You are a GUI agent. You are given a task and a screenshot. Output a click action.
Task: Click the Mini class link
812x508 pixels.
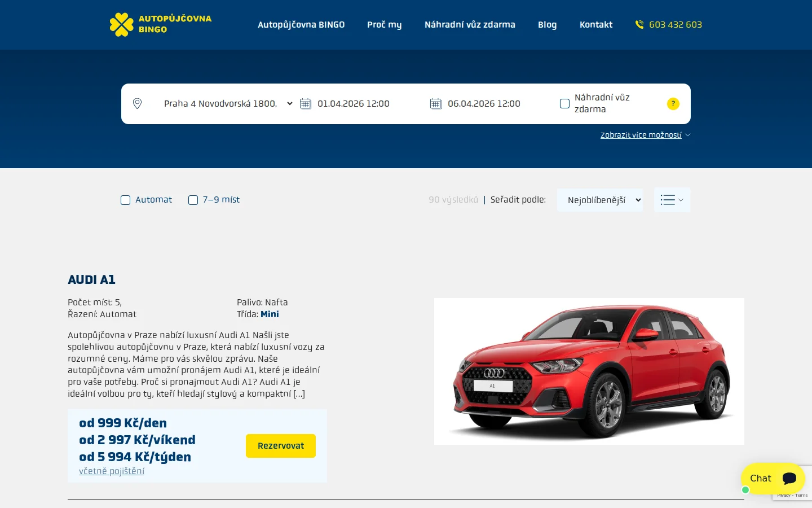[x=270, y=314]
